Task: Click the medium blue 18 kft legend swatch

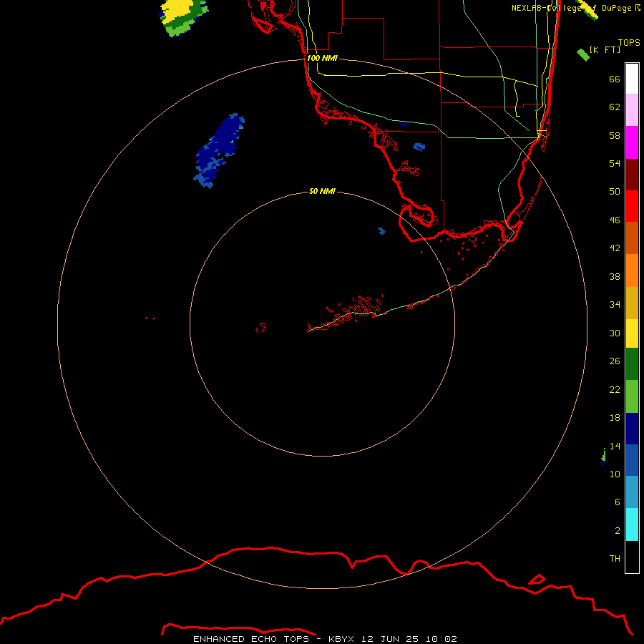Action: click(632, 460)
